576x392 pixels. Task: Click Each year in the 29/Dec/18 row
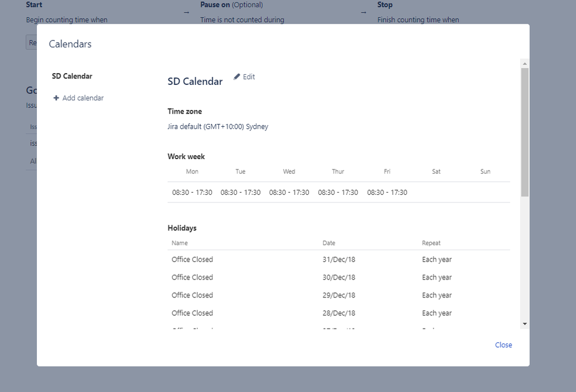tap(437, 295)
